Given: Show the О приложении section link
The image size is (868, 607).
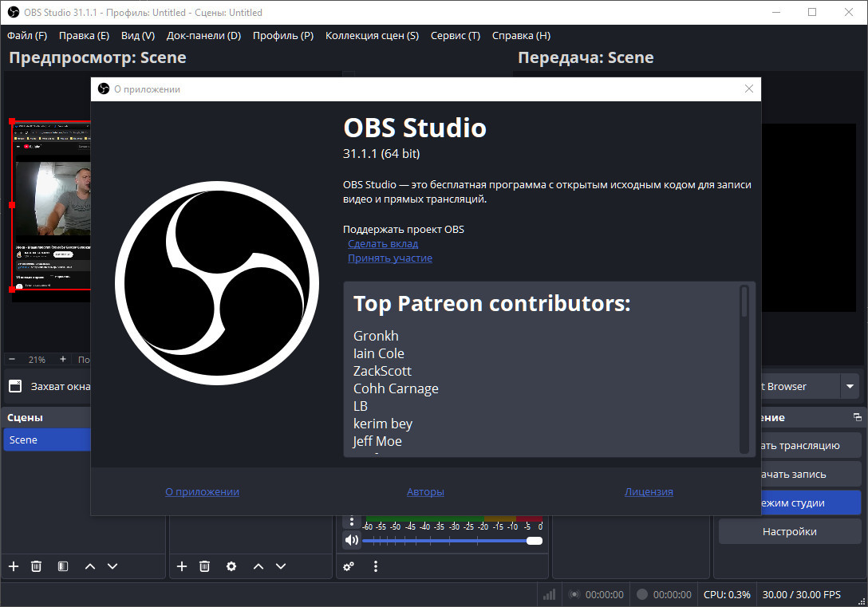Looking at the screenshot, I should coord(202,491).
